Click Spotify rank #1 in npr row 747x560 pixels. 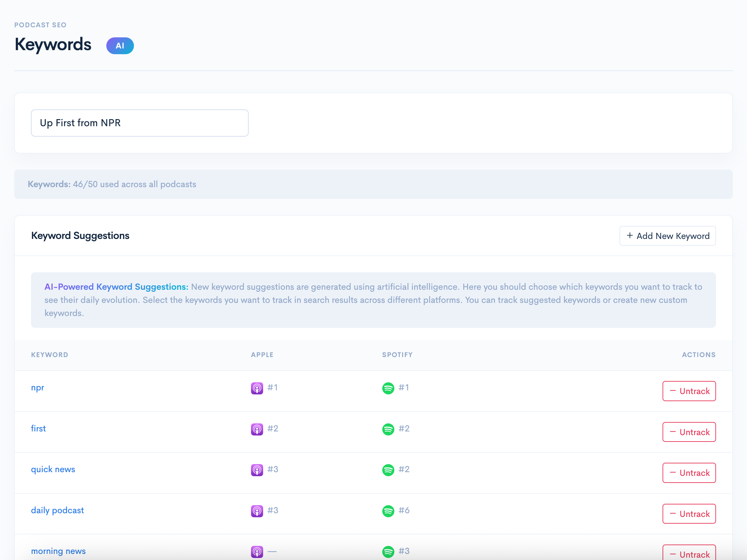(403, 387)
